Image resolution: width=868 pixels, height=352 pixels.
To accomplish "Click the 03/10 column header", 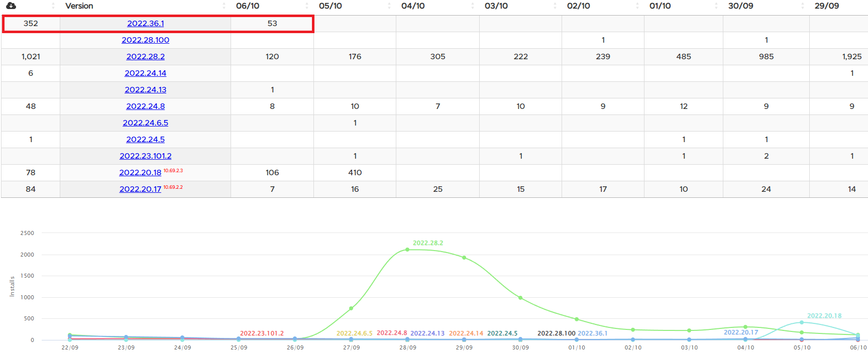I will (x=496, y=6).
